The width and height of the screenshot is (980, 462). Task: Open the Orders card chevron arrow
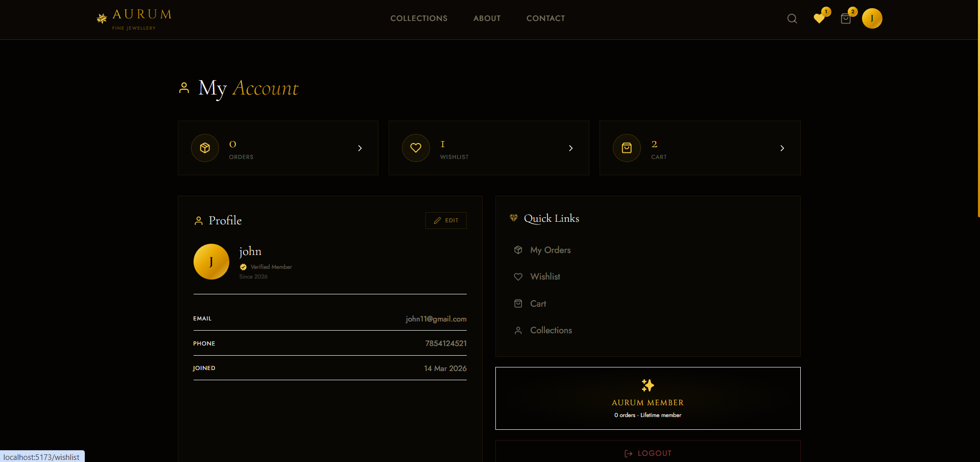(x=360, y=148)
